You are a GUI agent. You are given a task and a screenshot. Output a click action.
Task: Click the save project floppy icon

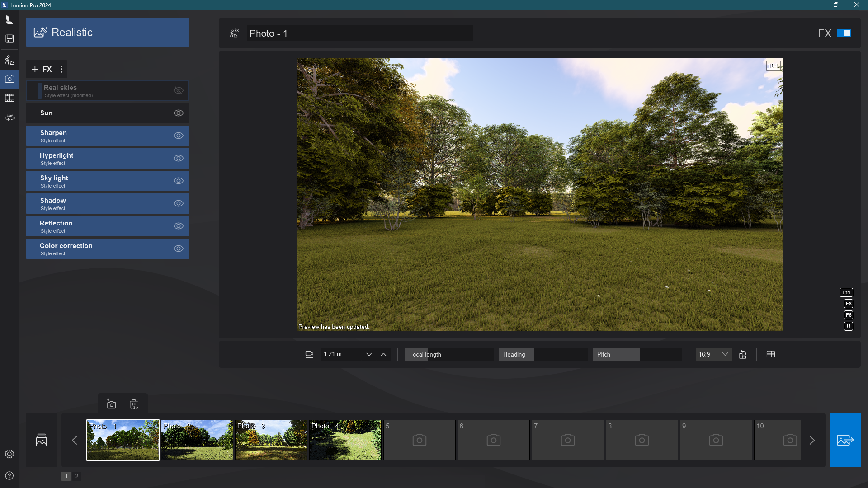pos(9,39)
